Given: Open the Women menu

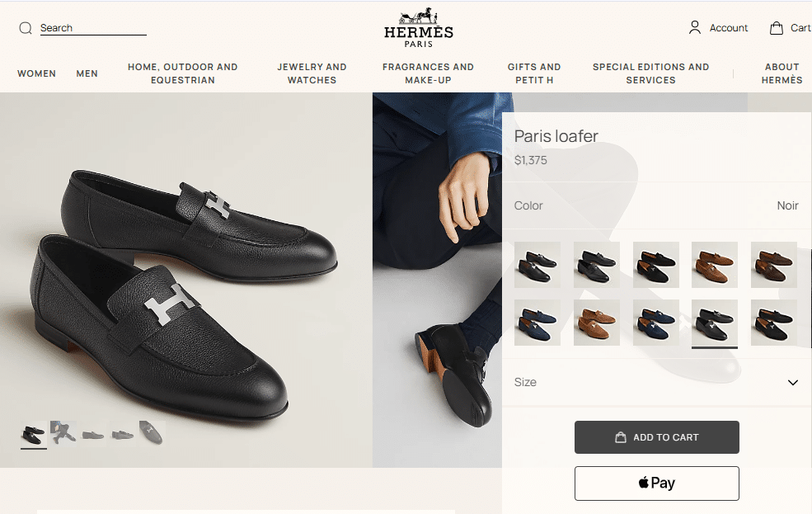Looking at the screenshot, I should [36, 73].
